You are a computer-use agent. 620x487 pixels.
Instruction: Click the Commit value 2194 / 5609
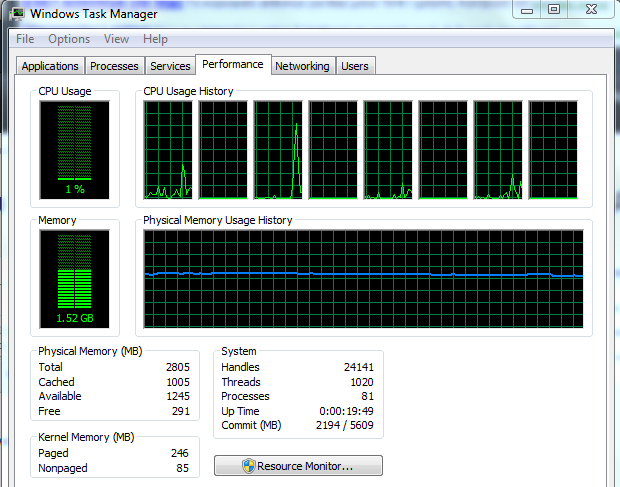345,425
